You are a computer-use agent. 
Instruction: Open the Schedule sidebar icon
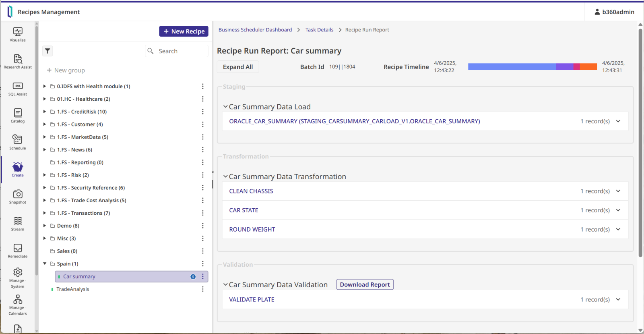[18, 142]
